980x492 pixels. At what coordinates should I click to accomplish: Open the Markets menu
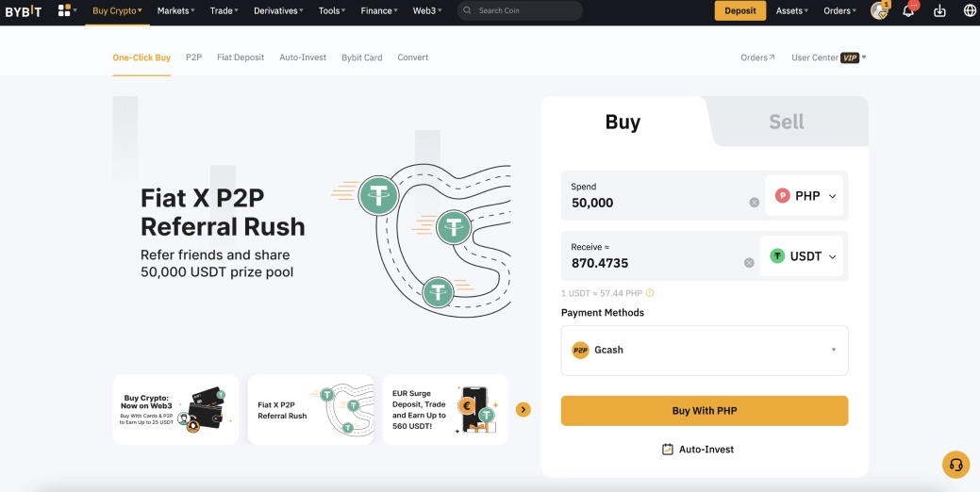pyautogui.click(x=175, y=10)
